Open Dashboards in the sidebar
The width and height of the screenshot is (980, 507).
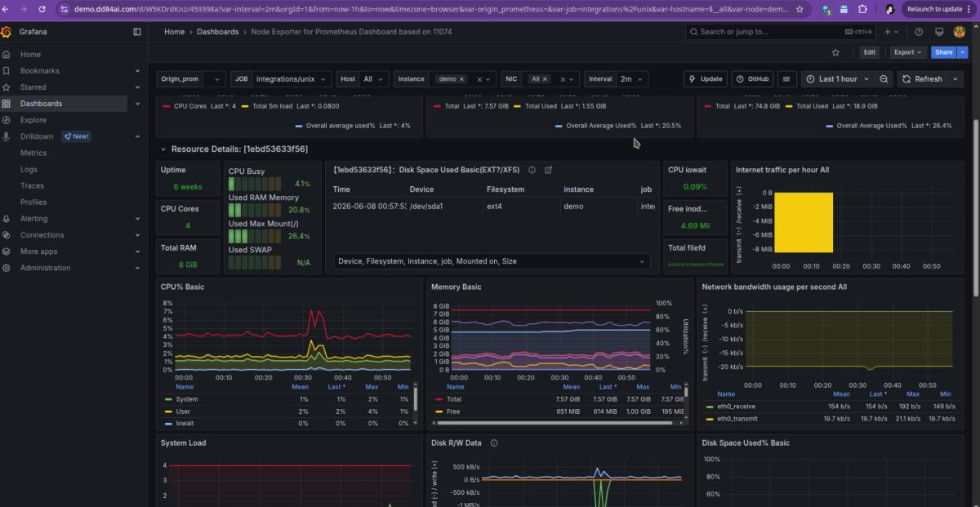(x=41, y=104)
